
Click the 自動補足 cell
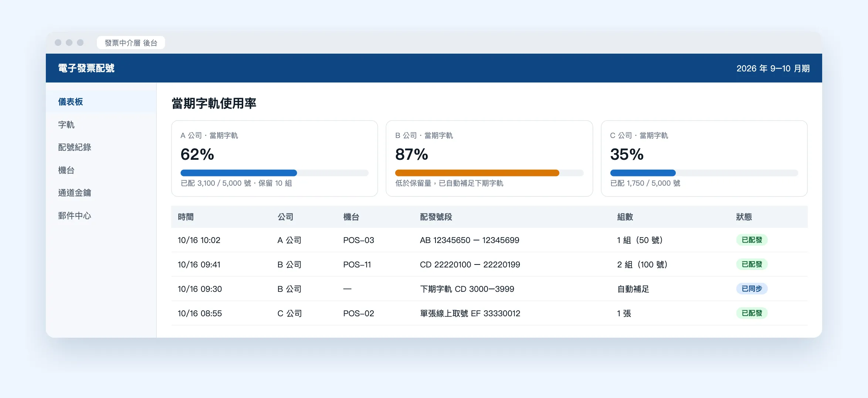[633, 289]
